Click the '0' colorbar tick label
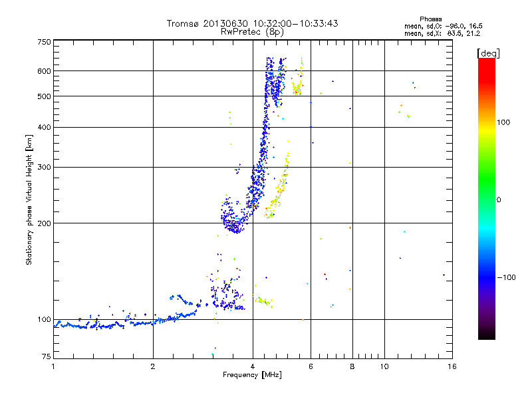532x399 pixels. click(498, 200)
